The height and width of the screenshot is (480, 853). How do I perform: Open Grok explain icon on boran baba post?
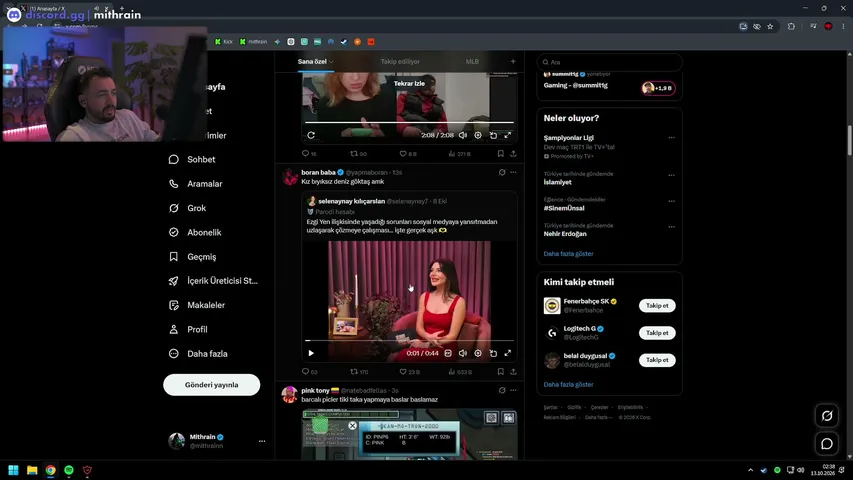pyautogui.click(x=502, y=173)
